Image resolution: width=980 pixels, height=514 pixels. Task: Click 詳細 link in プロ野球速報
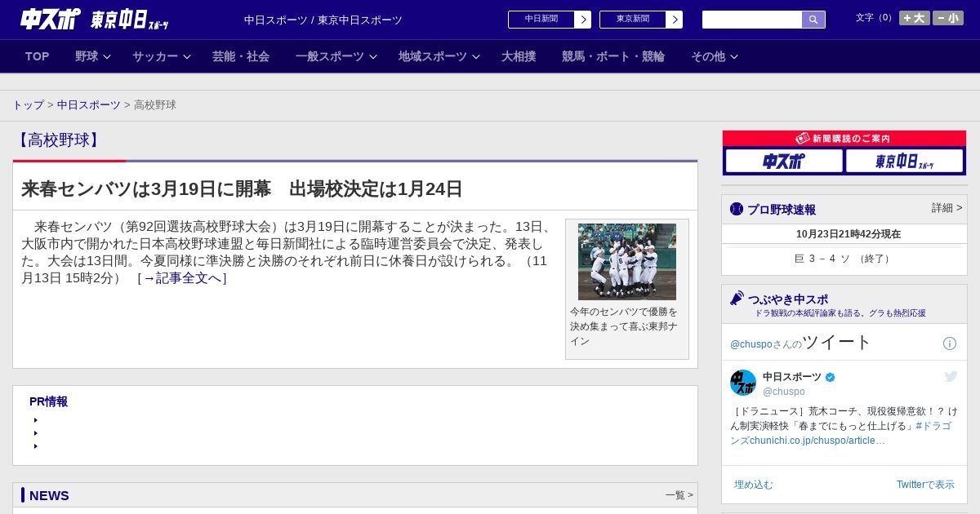(x=947, y=208)
